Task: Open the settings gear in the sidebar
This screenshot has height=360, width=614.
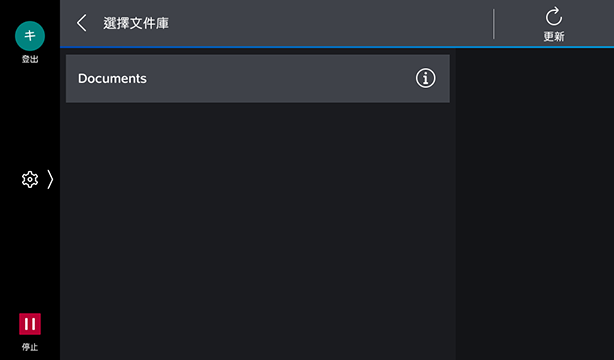Action: pos(30,179)
